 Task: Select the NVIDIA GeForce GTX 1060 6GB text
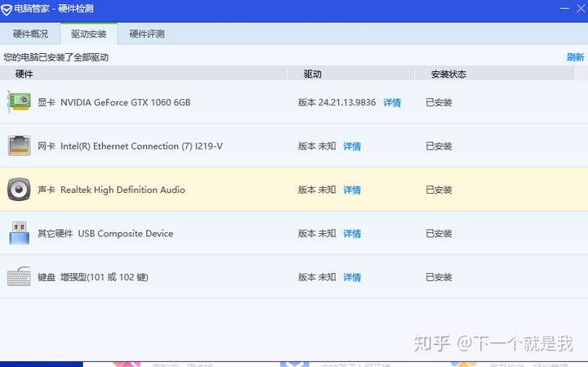click(126, 102)
